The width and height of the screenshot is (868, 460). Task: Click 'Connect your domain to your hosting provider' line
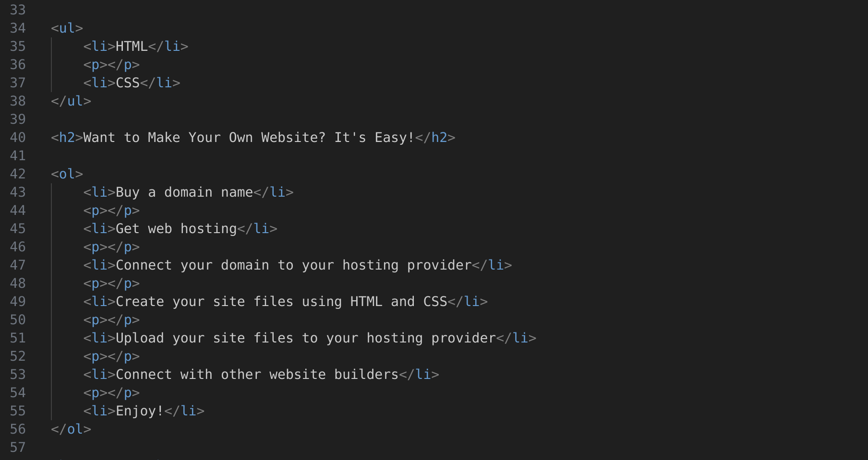(x=294, y=265)
